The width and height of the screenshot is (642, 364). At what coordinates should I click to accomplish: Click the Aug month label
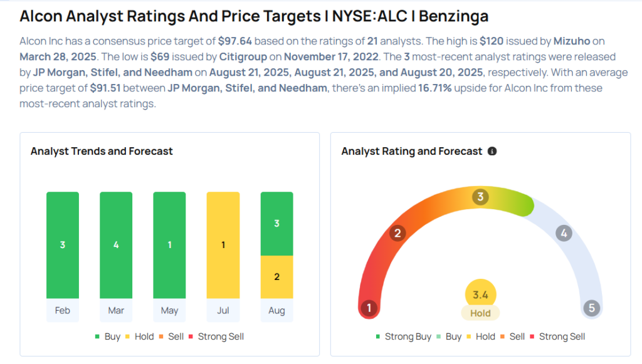coord(276,310)
